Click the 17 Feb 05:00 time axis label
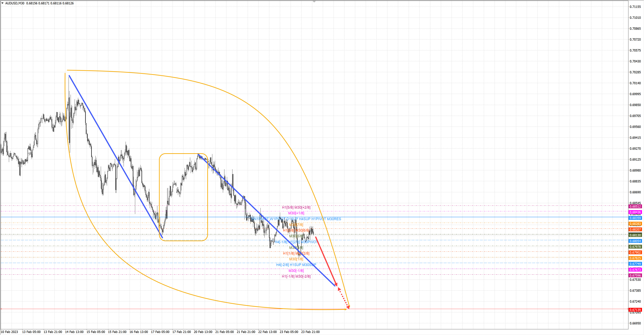Screen dimensions: 644x335 click(160, 332)
